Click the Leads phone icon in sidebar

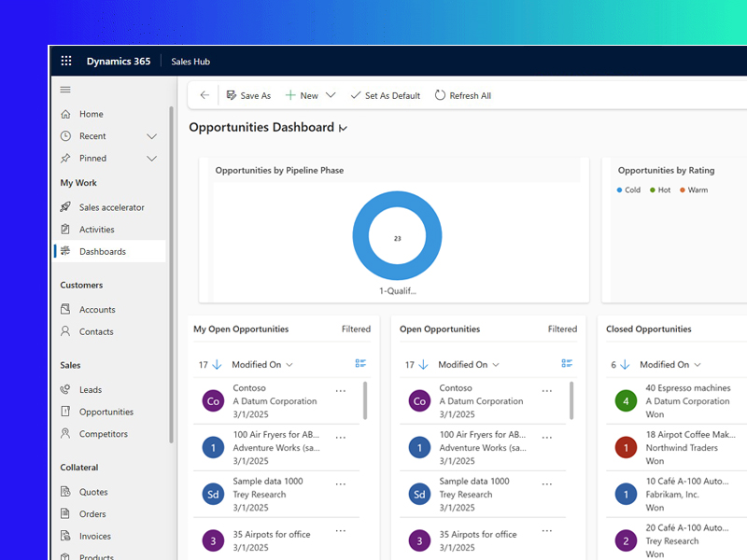tap(65, 389)
